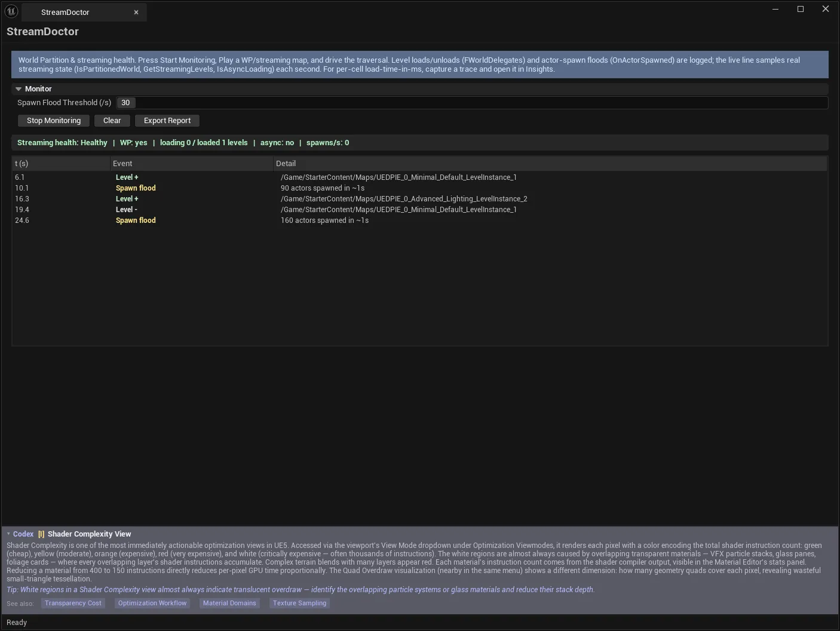Select '90 actors spawned in ~1s' detail
Screen dimensions: 840x631
(323, 188)
